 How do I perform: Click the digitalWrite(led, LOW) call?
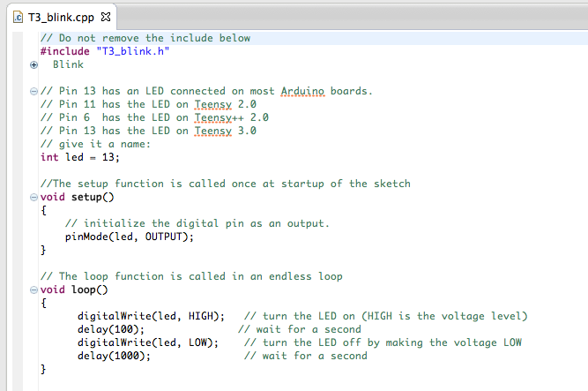pos(147,342)
